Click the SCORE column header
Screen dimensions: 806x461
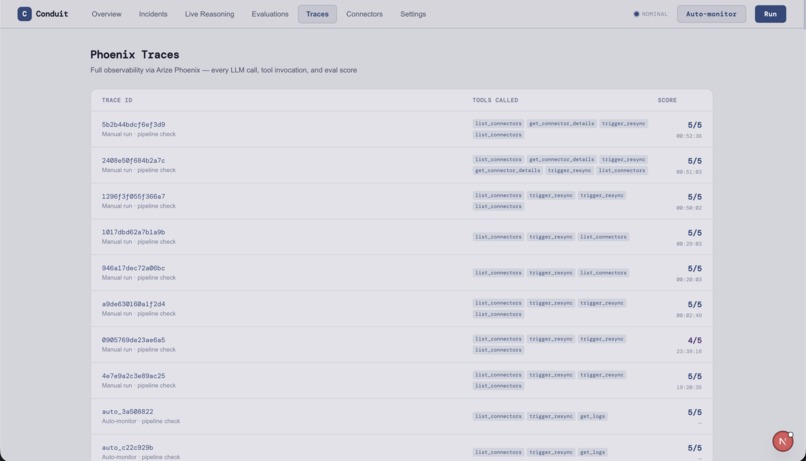tap(667, 100)
